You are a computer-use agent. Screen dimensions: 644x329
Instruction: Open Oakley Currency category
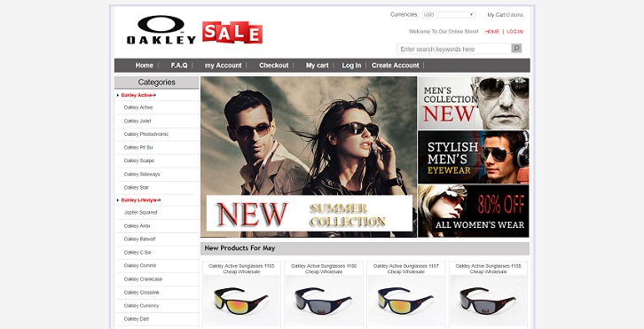141,306
